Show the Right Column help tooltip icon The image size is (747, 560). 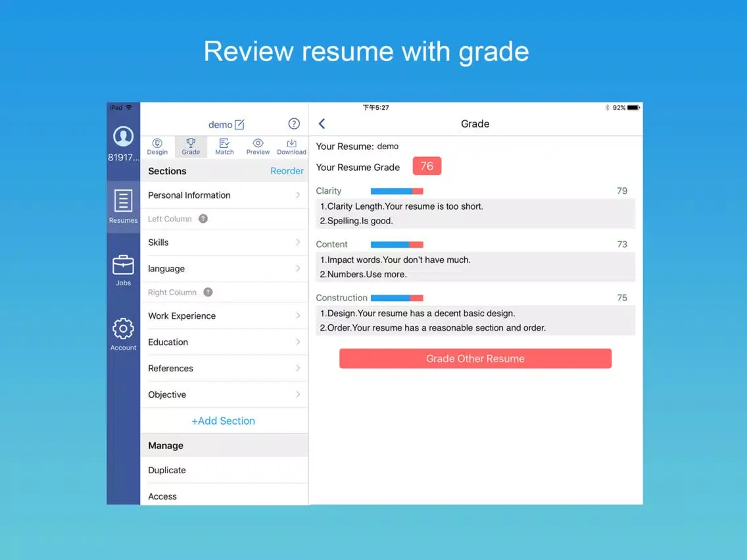pos(208,292)
